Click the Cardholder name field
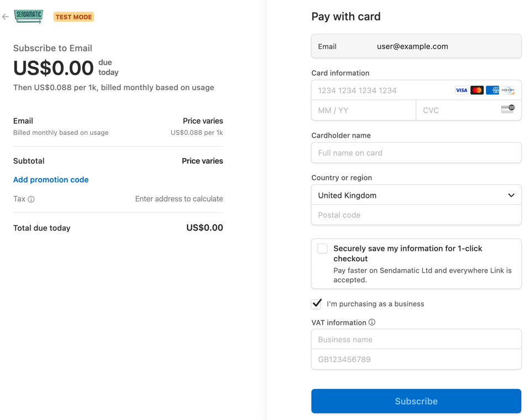The height and width of the screenshot is (420, 530). (416, 153)
